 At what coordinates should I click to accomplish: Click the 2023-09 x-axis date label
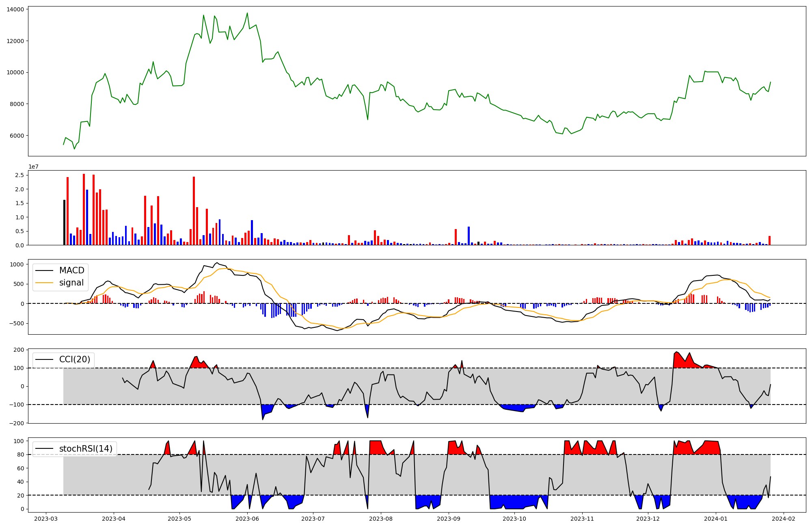449,519
